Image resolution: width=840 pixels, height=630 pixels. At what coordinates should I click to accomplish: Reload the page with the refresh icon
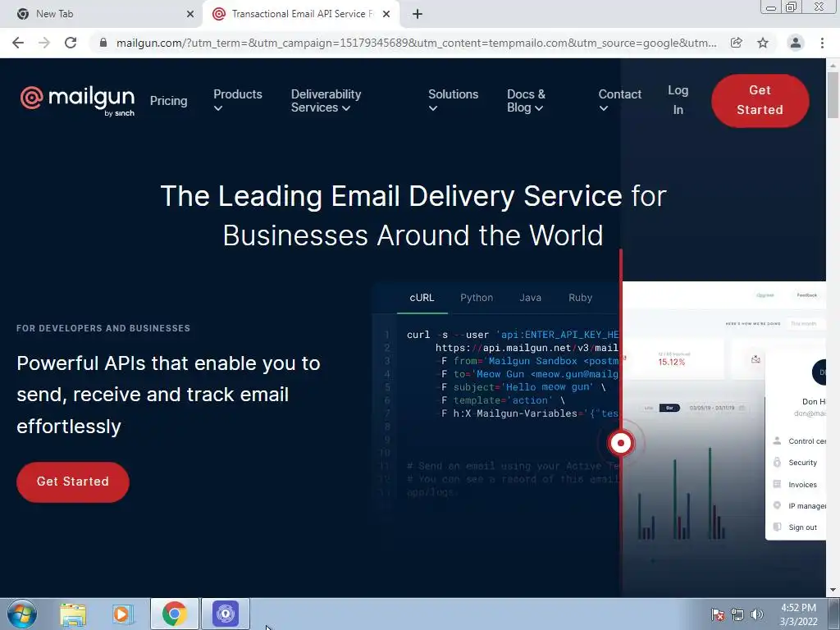(71, 43)
